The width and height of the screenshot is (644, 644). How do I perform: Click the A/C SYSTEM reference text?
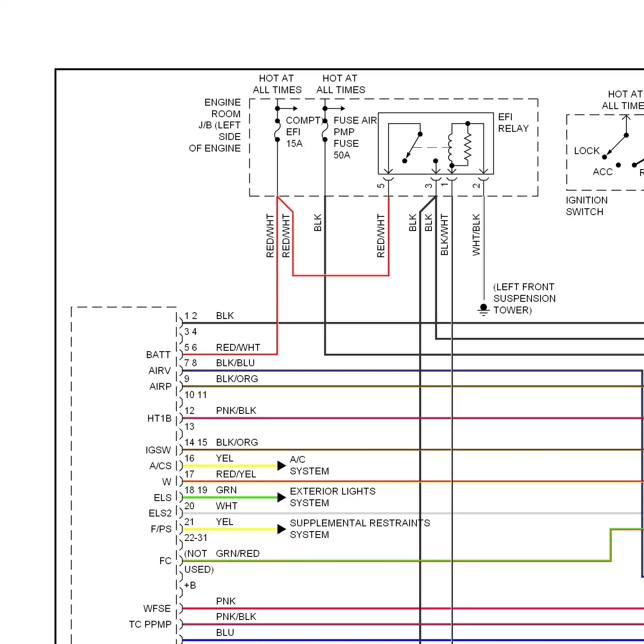[x=309, y=465]
